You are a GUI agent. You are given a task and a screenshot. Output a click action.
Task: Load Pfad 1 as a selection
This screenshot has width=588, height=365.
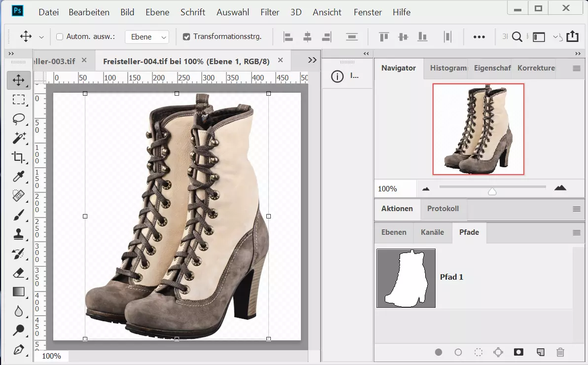[x=478, y=352]
